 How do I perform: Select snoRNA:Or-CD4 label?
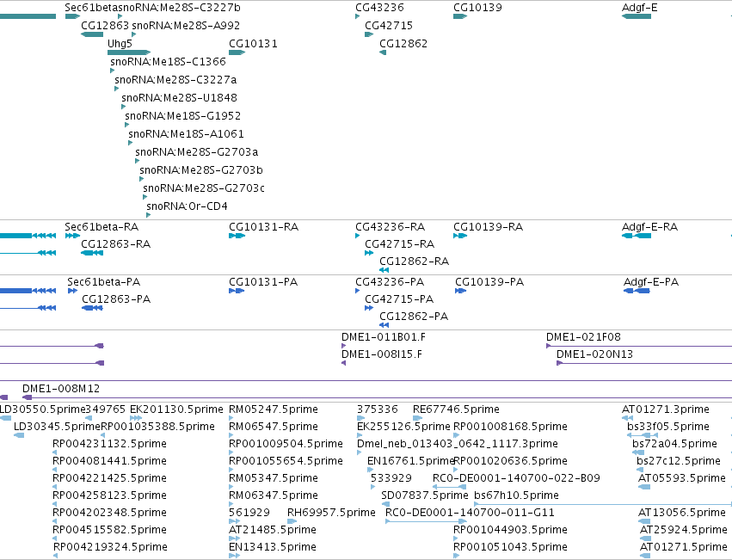(x=187, y=206)
